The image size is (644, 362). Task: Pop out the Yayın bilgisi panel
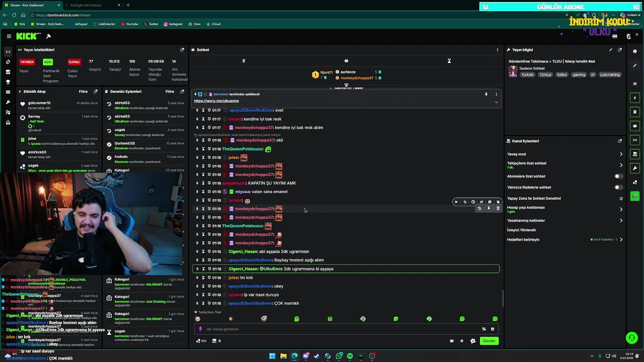620,50
